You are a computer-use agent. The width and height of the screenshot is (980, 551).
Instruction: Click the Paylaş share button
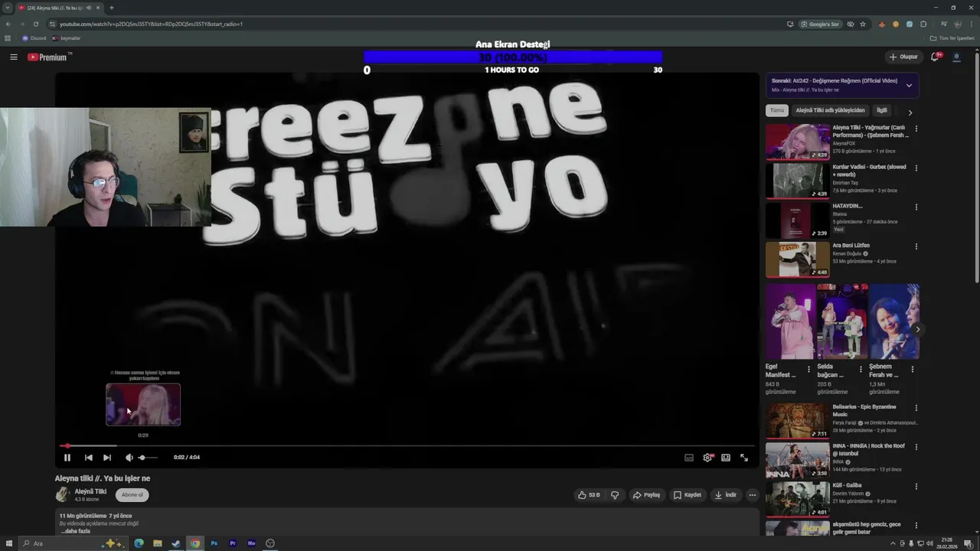[646, 495]
